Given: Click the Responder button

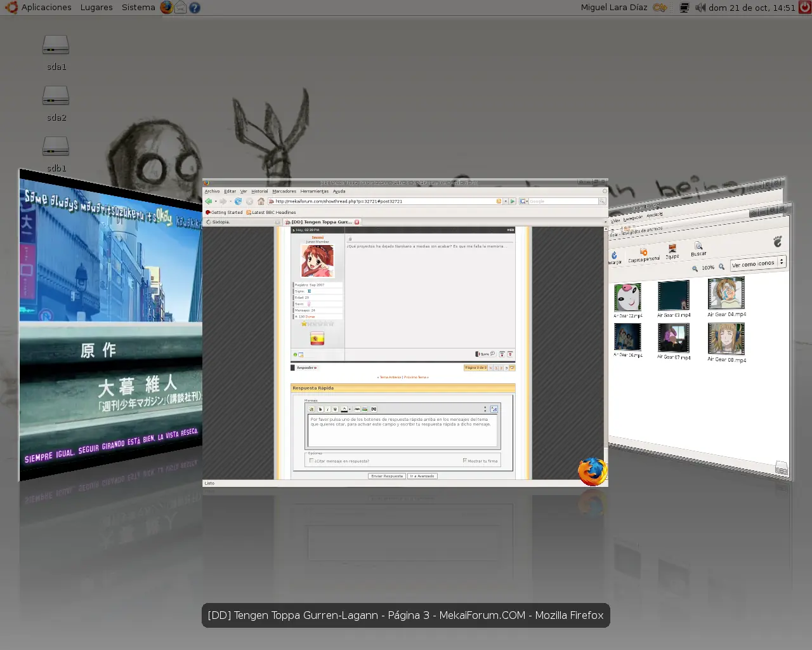Looking at the screenshot, I should tap(304, 368).
